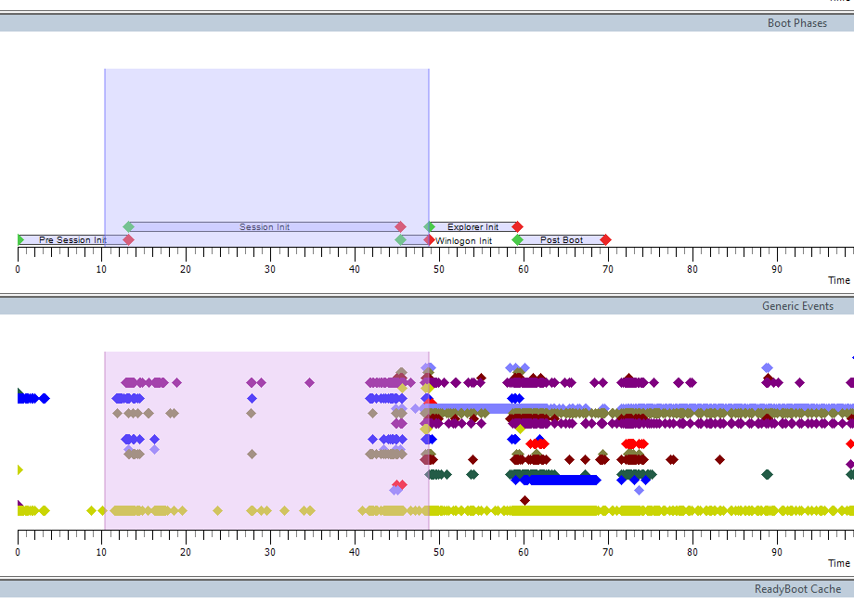This screenshot has height=616, width=854.
Task: Click red end diamond of Post Boot
Action: point(605,240)
